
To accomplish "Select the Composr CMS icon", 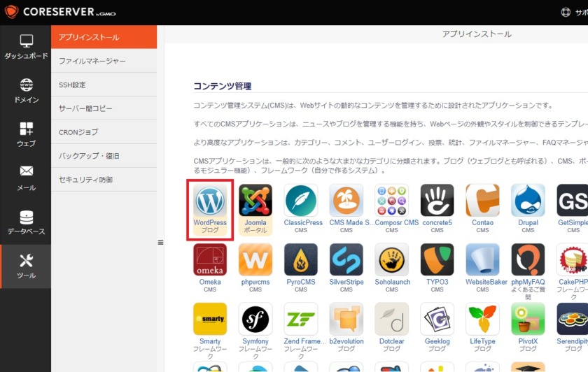I will [x=391, y=201].
